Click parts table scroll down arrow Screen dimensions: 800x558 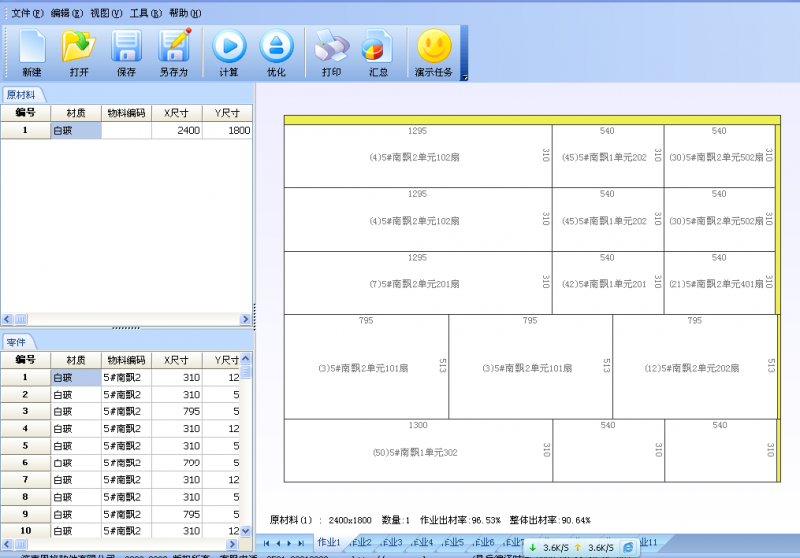246,530
